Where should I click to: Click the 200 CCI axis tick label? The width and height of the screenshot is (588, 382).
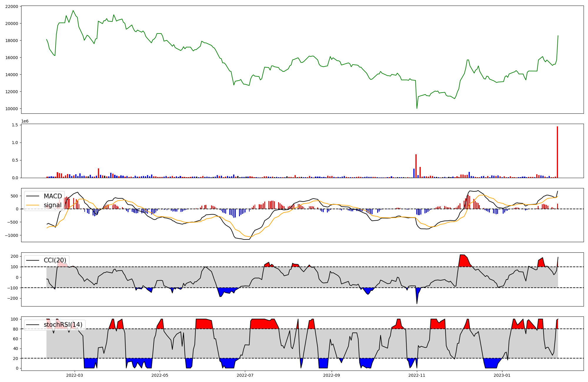click(x=14, y=256)
